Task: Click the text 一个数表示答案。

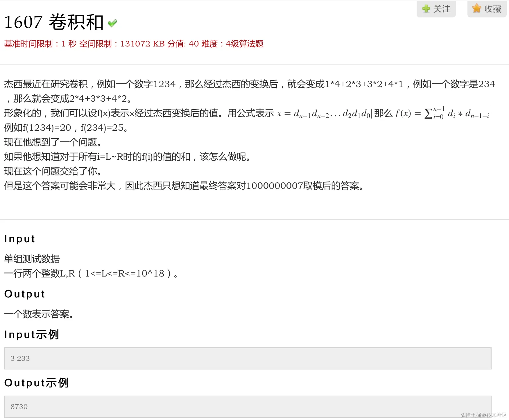Action: (39, 314)
